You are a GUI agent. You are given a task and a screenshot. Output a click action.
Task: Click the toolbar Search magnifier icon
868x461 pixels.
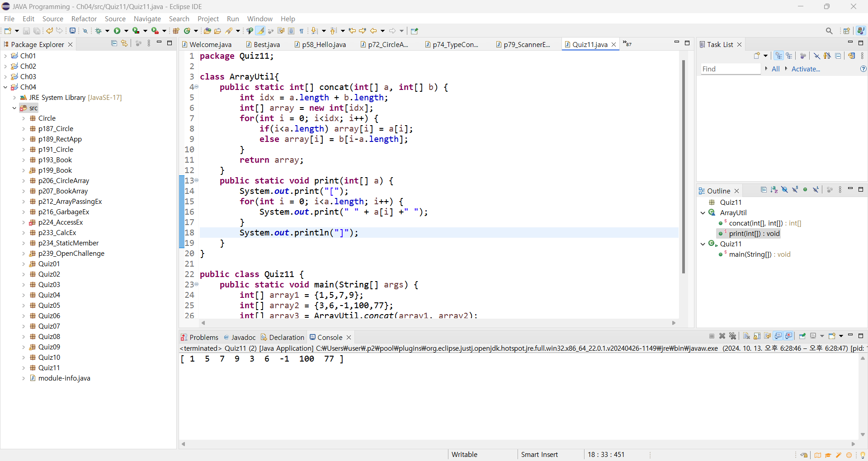click(829, 31)
